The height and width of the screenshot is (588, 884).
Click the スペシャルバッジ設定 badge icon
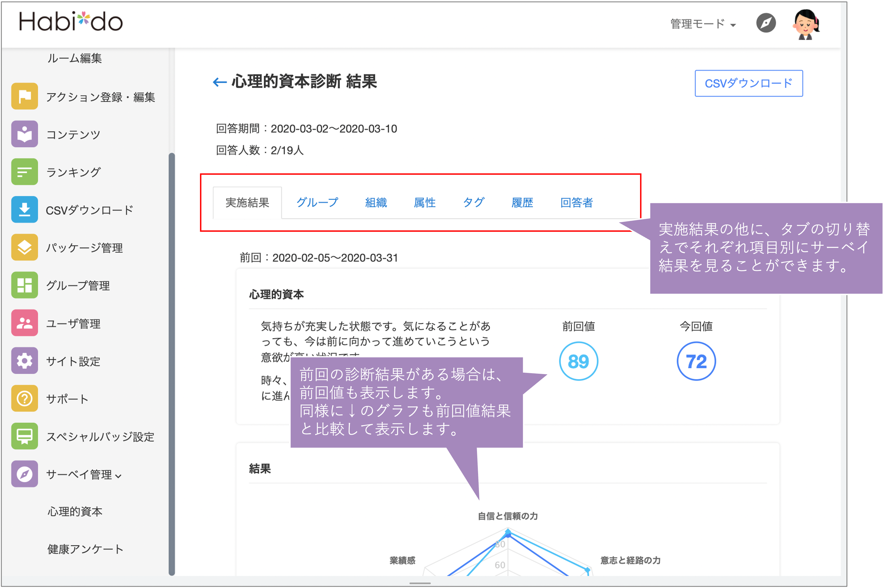[25, 436]
